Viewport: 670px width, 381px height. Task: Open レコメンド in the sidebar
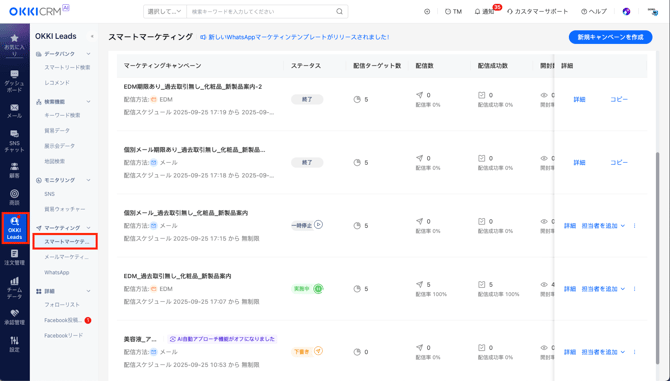(x=57, y=83)
